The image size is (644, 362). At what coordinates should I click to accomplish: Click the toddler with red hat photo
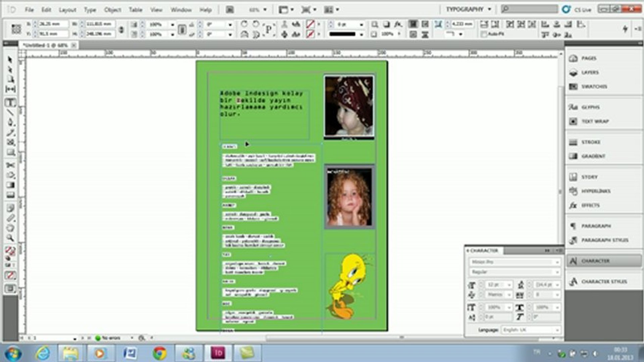point(349,106)
